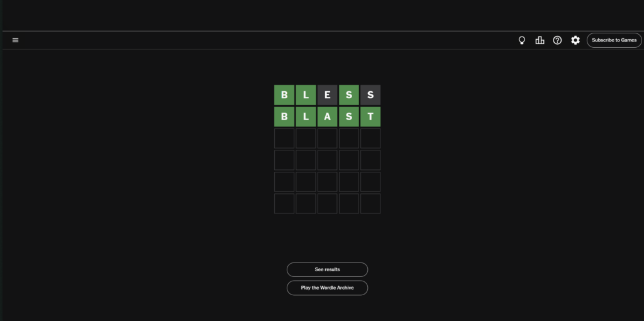This screenshot has height=321, width=644.
Task: Click the lightbulb hint icon
Action: point(521,40)
